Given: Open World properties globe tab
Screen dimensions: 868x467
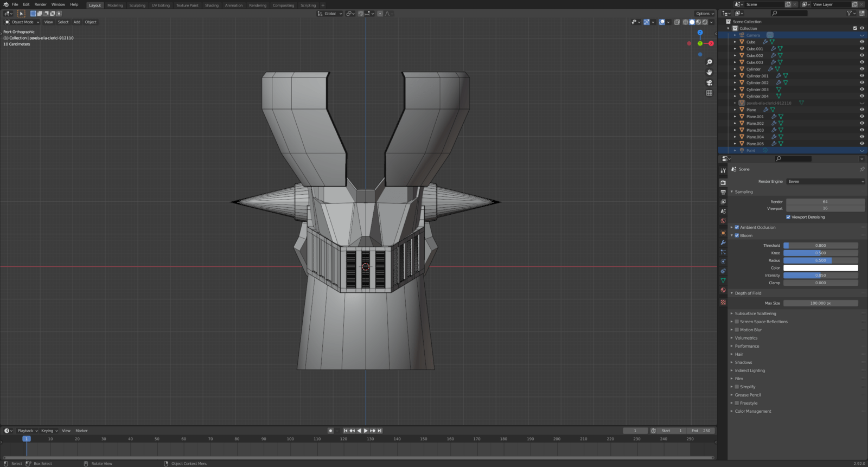Looking at the screenshot, I should (x=723, y=221).
